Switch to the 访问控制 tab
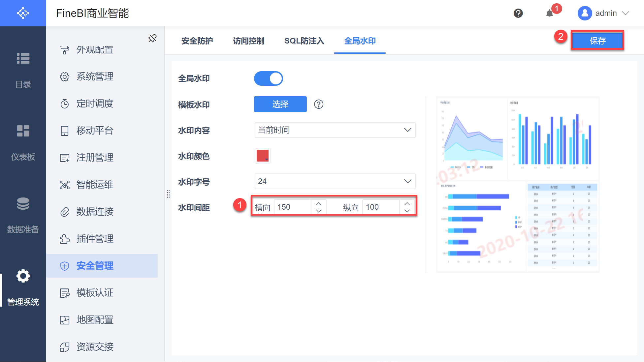The image size is (644, 362). click(x=248, y=41)
